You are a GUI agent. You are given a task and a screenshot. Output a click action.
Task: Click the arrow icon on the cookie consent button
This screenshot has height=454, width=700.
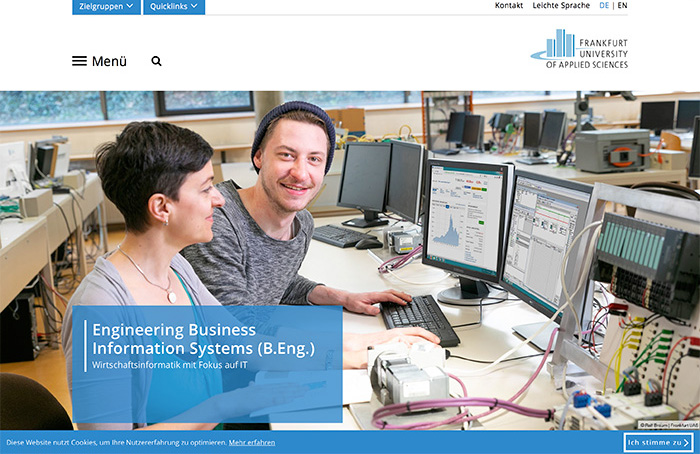click(686, 442)
